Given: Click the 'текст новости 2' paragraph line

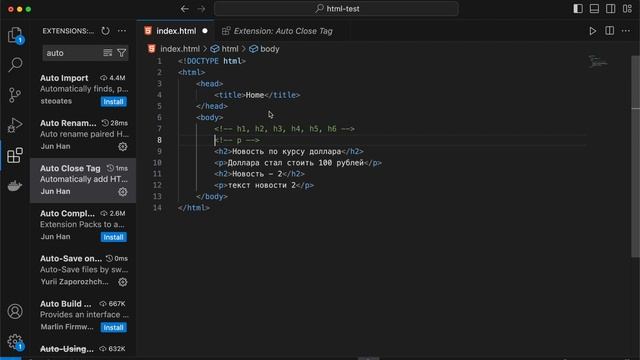Looking at the screenshot, I should click(x=264, y=185).
